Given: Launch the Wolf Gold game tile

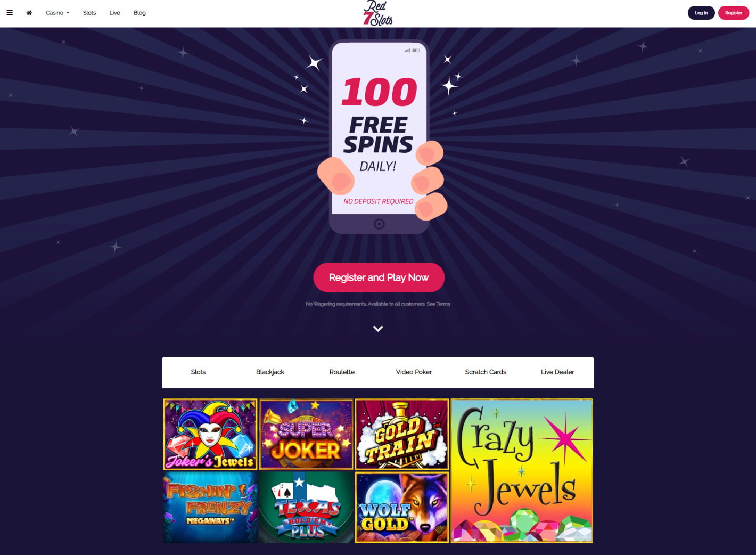Looking at the screenshot, I should click(402, 507).
